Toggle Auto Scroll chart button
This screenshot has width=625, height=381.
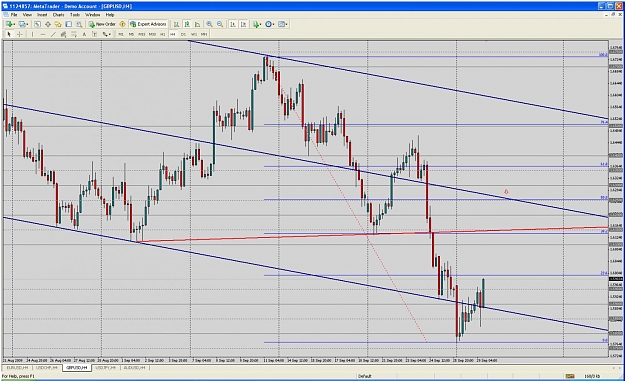click(233, 24)
